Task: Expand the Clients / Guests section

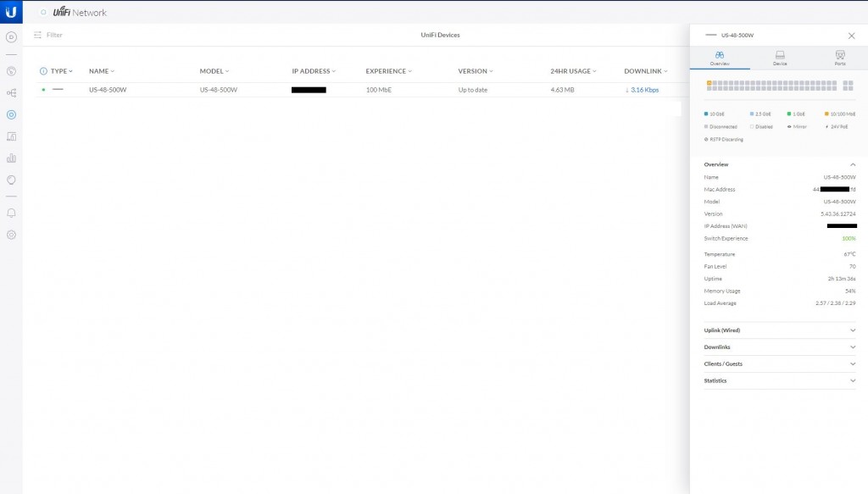Action: tap(779, 364)
